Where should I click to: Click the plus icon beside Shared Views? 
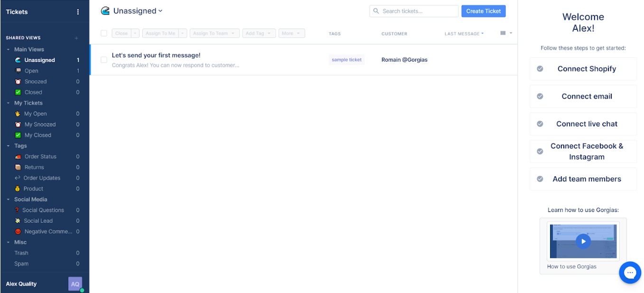tap(76, 38)
